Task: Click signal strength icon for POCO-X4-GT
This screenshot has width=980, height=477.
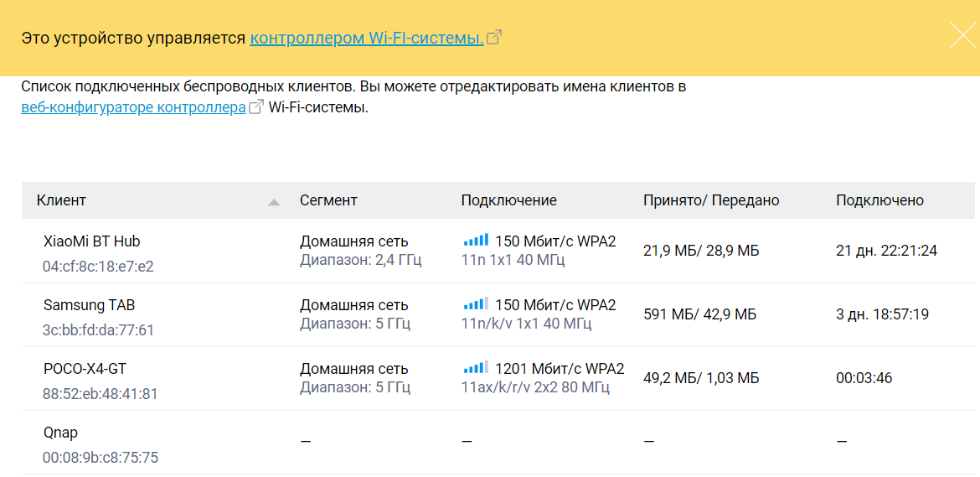Action: [475, 369]
